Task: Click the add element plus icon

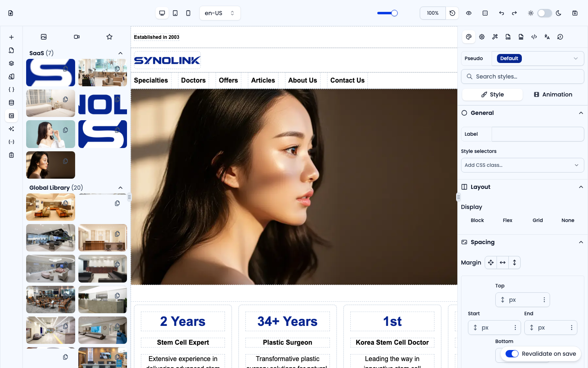Action: 11,37
